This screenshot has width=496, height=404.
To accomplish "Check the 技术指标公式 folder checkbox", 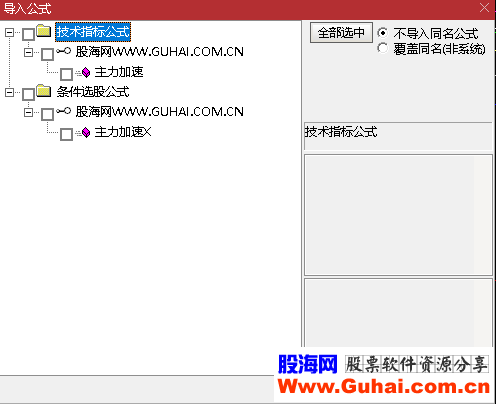I will 28,34.
